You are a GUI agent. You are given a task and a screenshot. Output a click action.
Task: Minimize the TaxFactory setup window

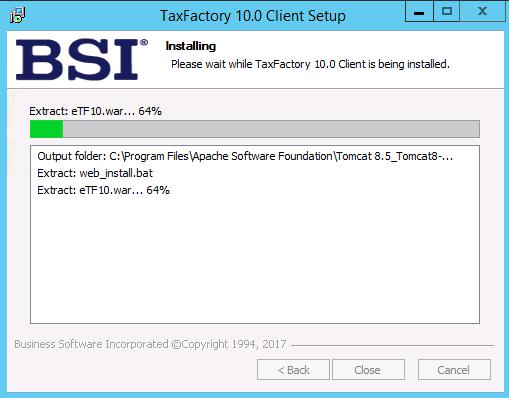click(419, 12)
